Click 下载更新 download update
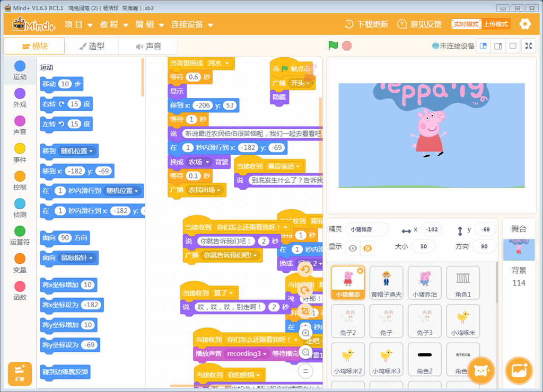Screen dimensions: 543x392 (x=367, y=24)
